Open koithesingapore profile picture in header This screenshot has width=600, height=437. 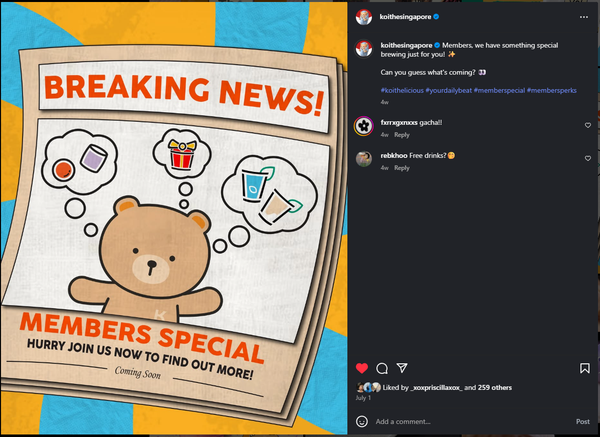(x=364, y=17)
